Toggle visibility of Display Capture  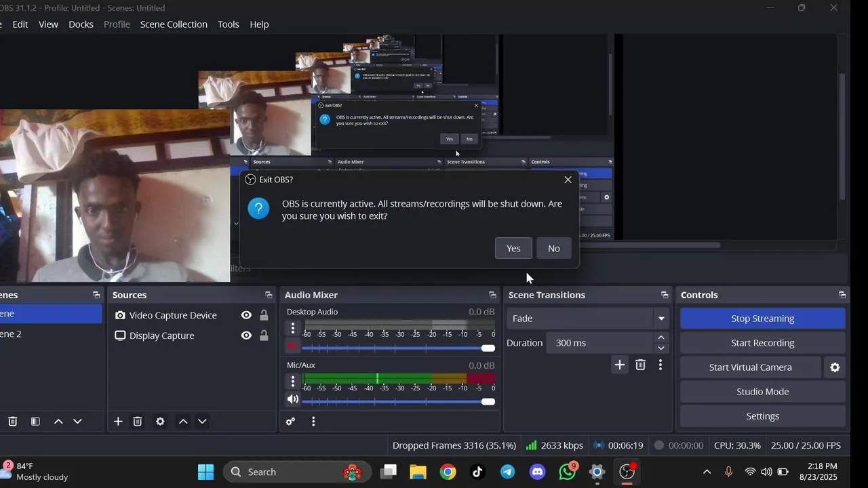click(x=246, y=335)
